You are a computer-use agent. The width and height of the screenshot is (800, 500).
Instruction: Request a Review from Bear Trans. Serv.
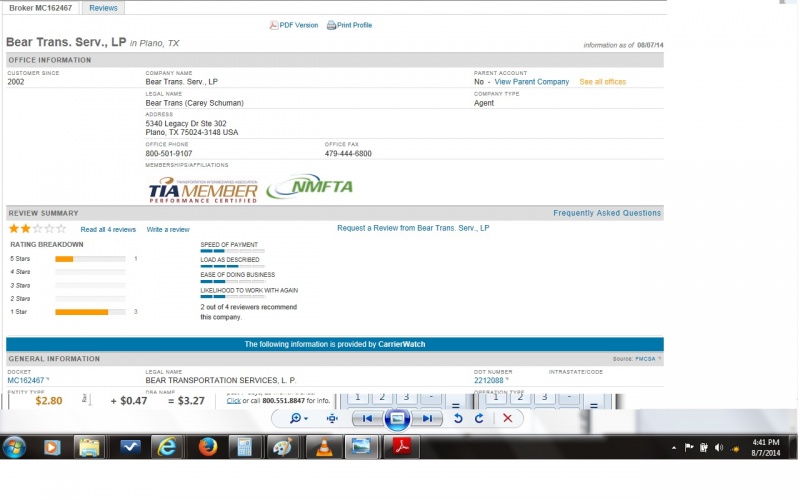pos(413,228)
